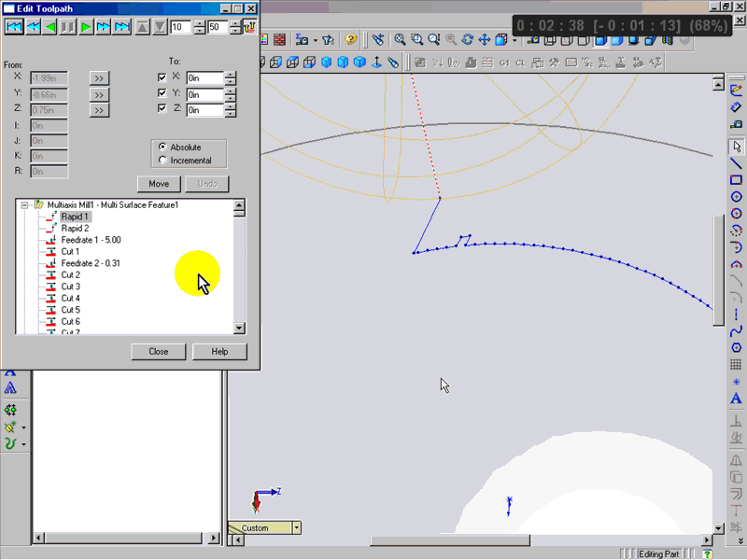Copy From Y value using the >> button
The height and width of the screenshot is (560, 747).
click(x=99, y=95)
